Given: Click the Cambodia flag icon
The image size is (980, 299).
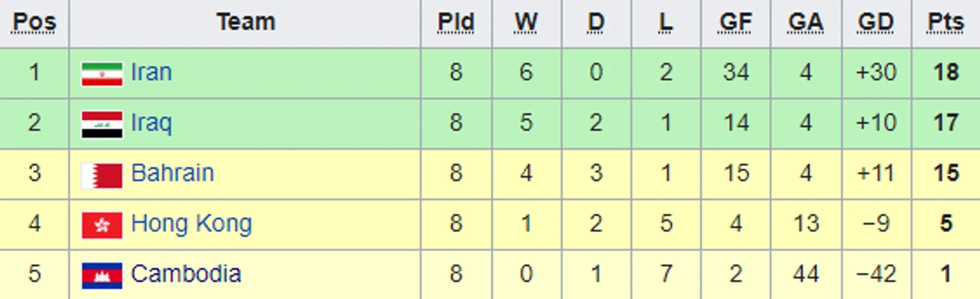Looking at the screenshot, I should pyautogui.click(x=102, y=276).
